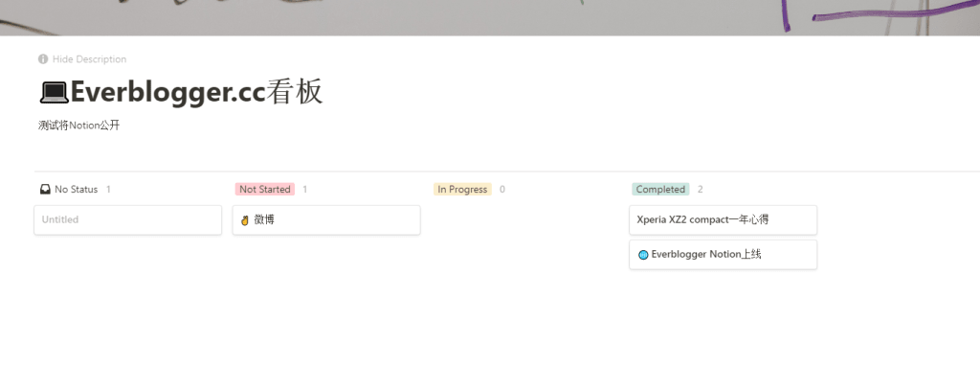Image resolution: width=980 pixels, height=389 pixels.
Task: Click the count 2 beside Completed
Action: (700, 189)
